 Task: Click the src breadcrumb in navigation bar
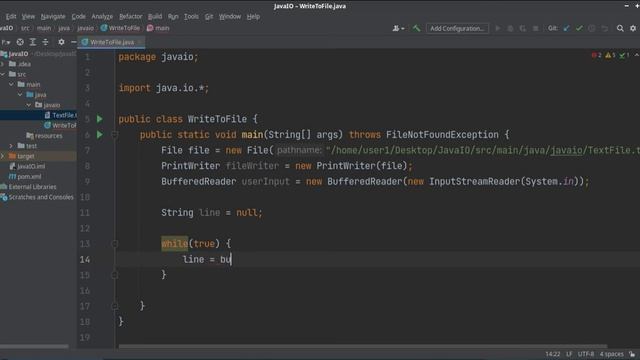[x=25, y=28]
